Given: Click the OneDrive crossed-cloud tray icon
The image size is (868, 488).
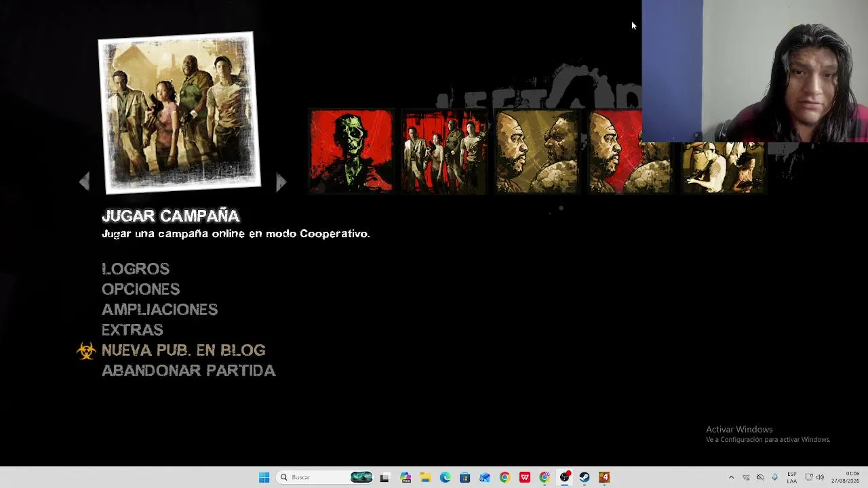Looking at the screenshot, I should (760, 477).
